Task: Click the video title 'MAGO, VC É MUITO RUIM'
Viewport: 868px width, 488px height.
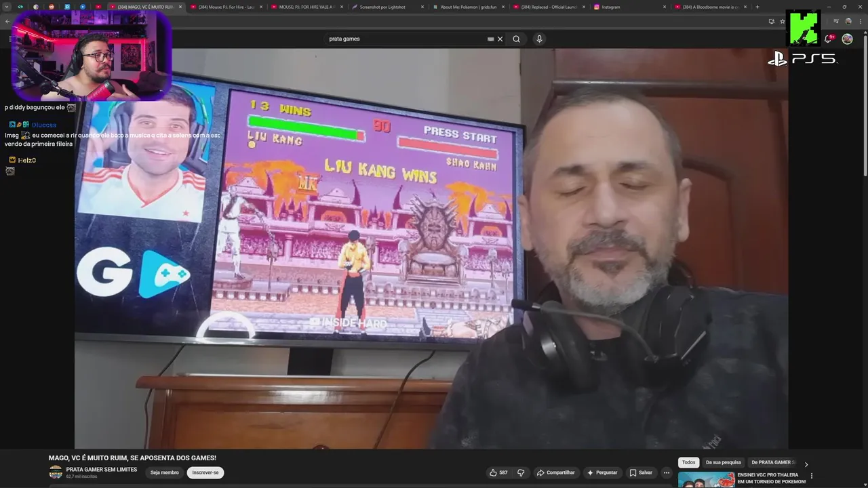Action: click(x=132, y=458)
